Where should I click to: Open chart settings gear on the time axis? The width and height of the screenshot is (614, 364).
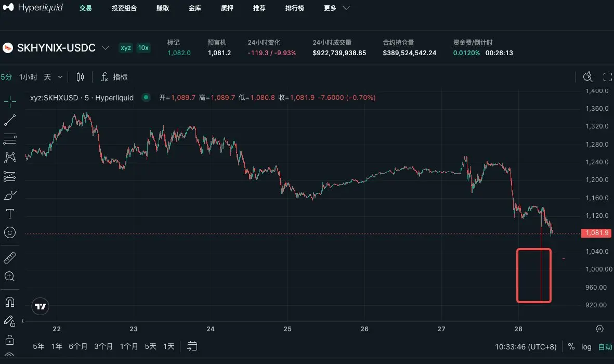point(599,329)
